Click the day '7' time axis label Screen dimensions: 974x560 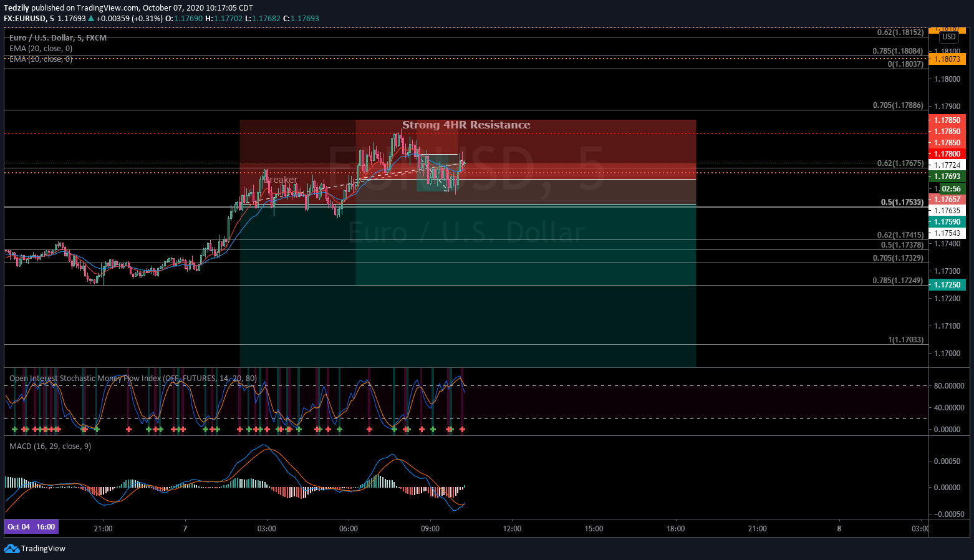185,529
